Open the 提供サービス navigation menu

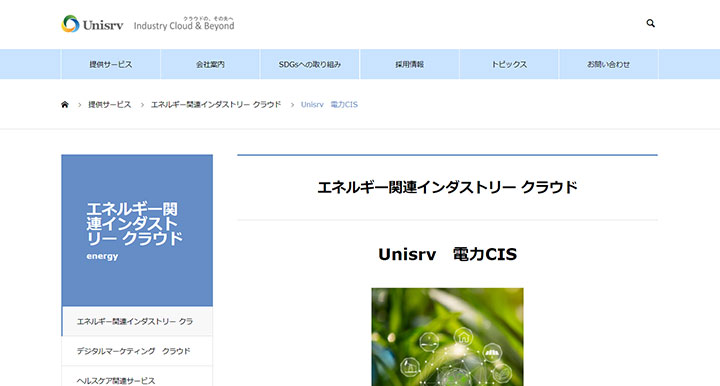pyautogui.click(x=111, y=64)
